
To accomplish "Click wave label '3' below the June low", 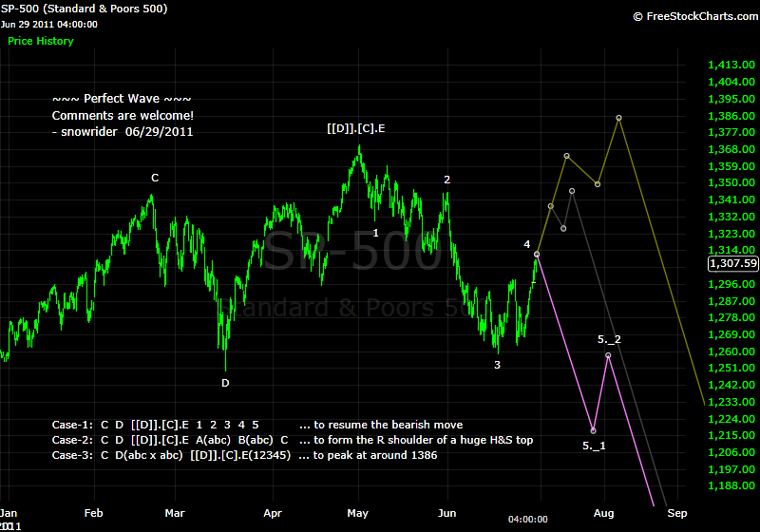I will point(497,366).
